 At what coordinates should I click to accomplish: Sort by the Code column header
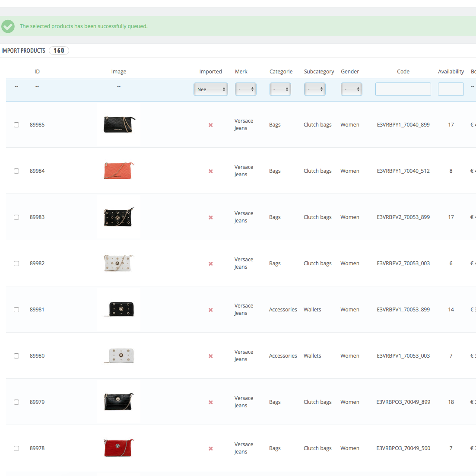click(x=403, y=71)
